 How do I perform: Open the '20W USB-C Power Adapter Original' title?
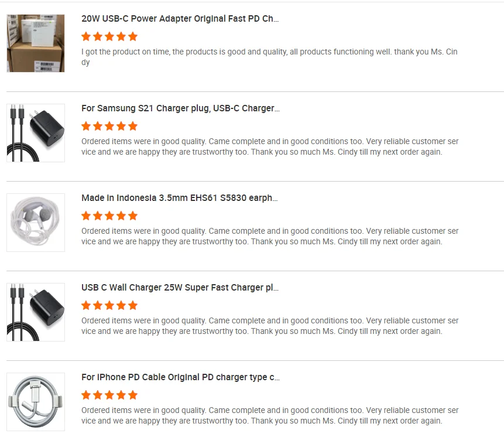click(x=180, y=19)
